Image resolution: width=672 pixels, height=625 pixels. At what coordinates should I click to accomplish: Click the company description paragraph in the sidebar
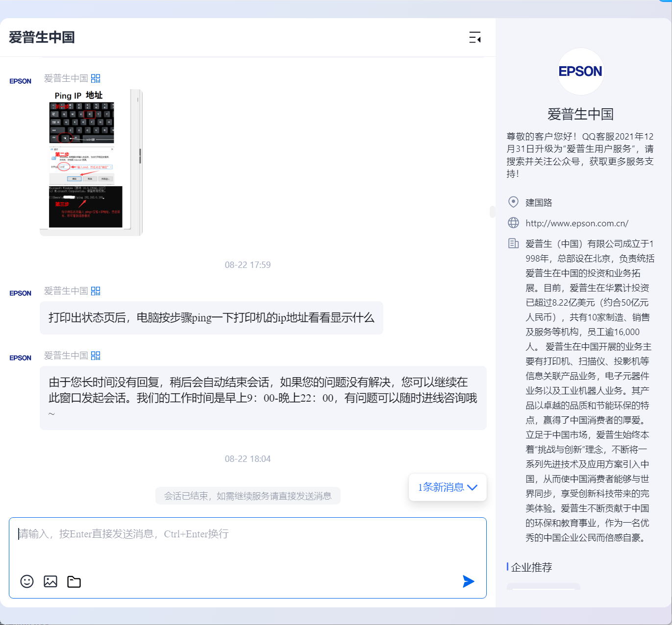click(x=590, y=390)
